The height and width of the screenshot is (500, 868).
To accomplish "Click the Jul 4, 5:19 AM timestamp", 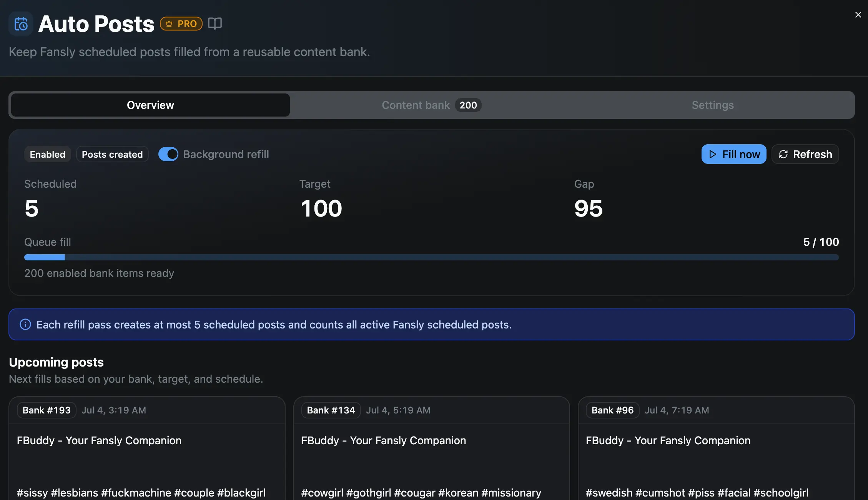I will click(398, 410).
